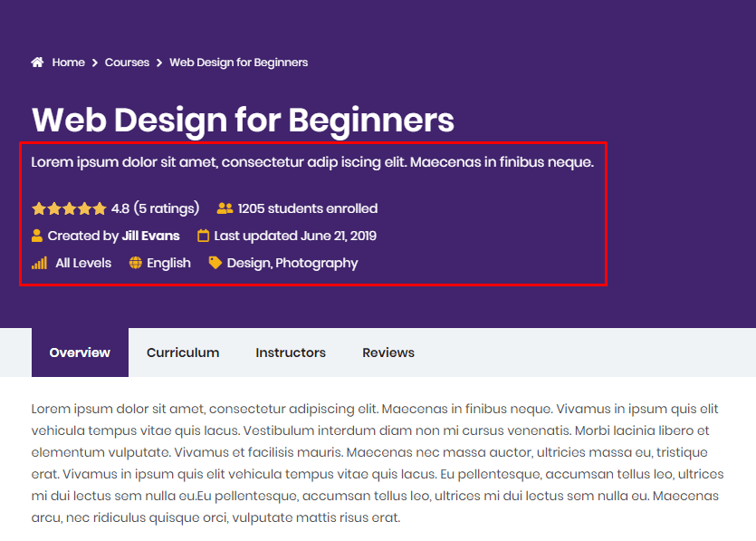Click the Web Design for Beginners heading
This screenshot has width=756, height=541.
[x=243, y=120]
